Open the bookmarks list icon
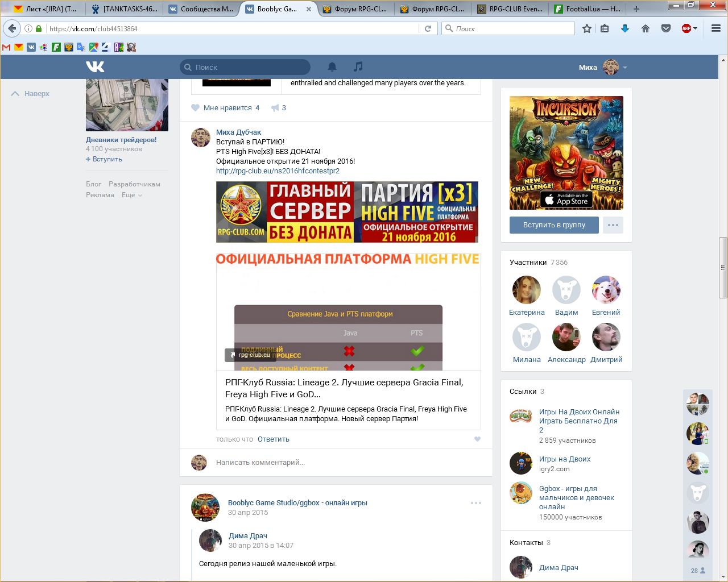The width and height of the screenshot is (728, 582). click(x=605, y=28)
